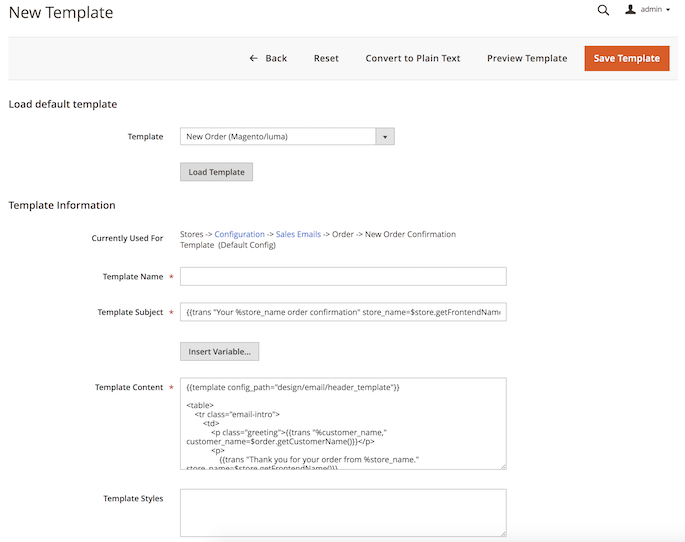
Task: Click inside the Template Subject field
Action: [343, 312]
